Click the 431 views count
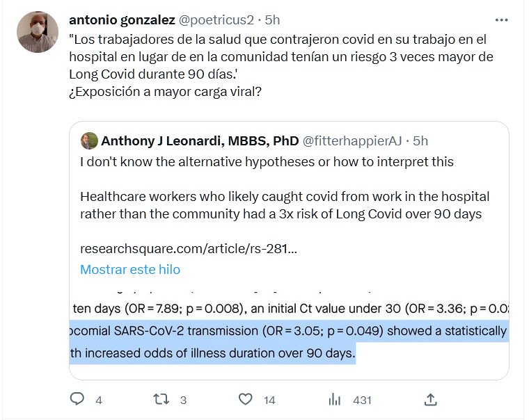This screenshot has width=529, height=420. (362, 400)
